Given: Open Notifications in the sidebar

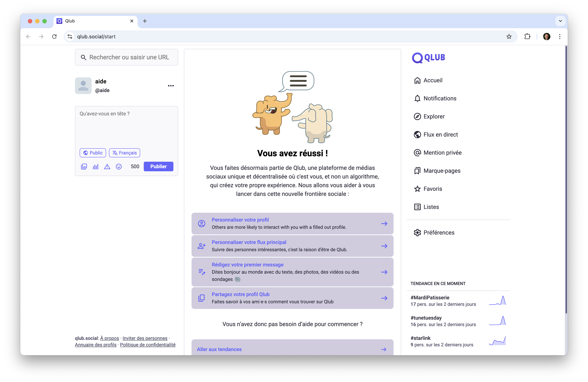Looking at the screenshot, I should [435, 98].
